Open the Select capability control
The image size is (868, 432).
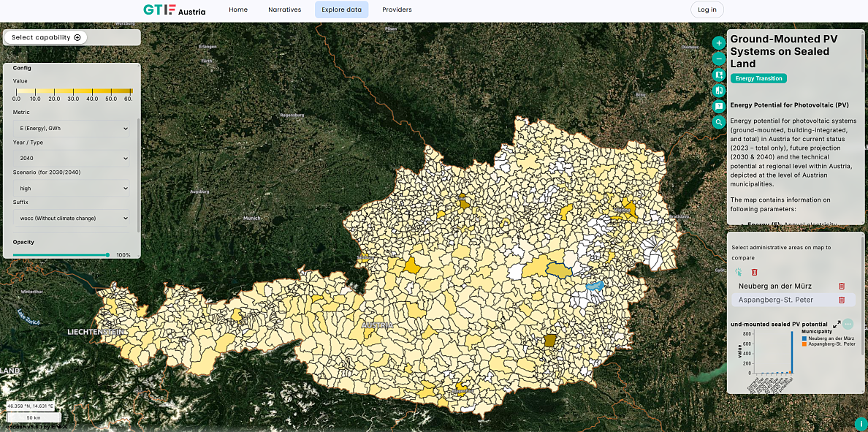click(x=44, y=37)
